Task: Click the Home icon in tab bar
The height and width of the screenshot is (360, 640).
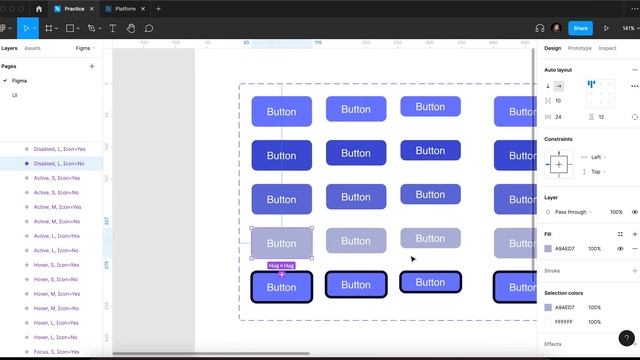Action: (39, 9)
